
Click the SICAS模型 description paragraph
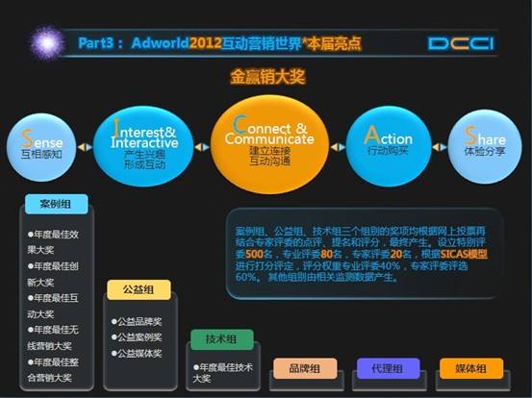click(x=362, y=254)
